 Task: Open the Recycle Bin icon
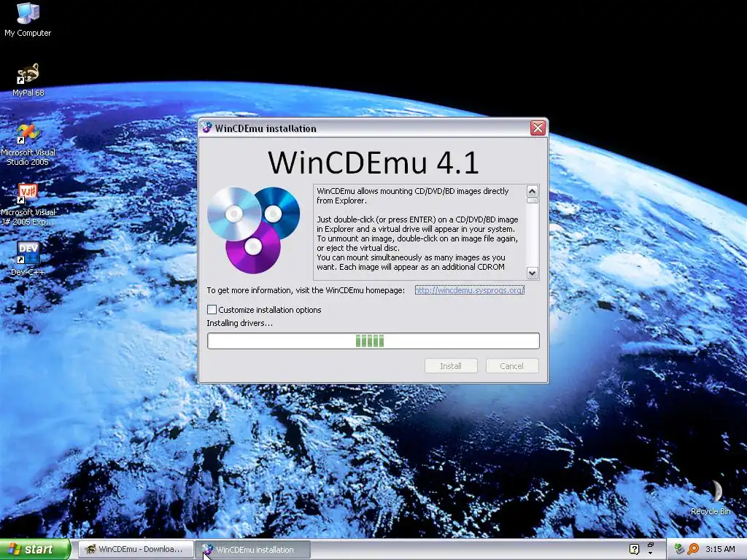pos(711,498)
